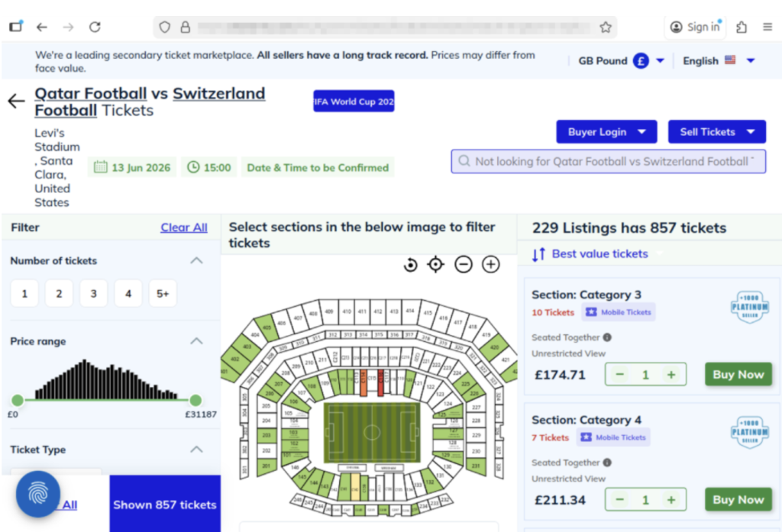Select the 5+ tickets filter option
Screen dimensions: 782x532
[163, 293]
